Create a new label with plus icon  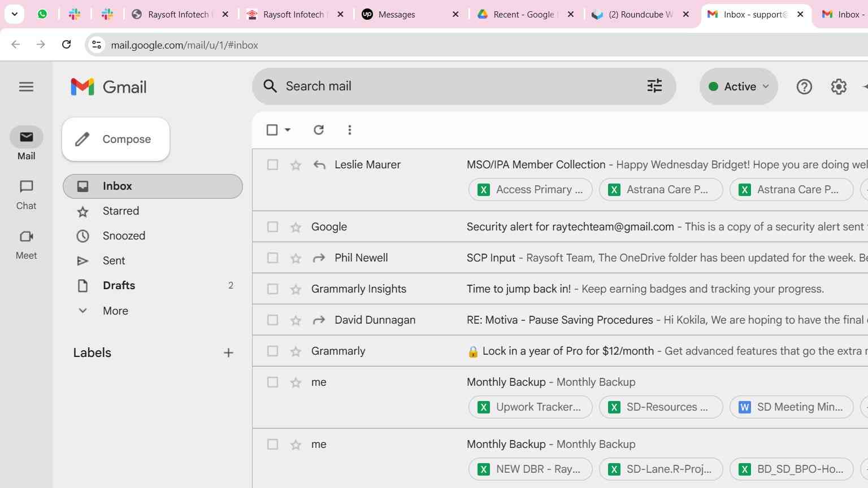pyautogui.click(x=228, y=353)
